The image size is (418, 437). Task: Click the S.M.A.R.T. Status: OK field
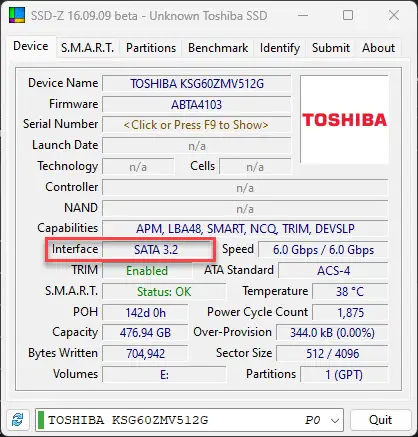[x=164, y=292]
